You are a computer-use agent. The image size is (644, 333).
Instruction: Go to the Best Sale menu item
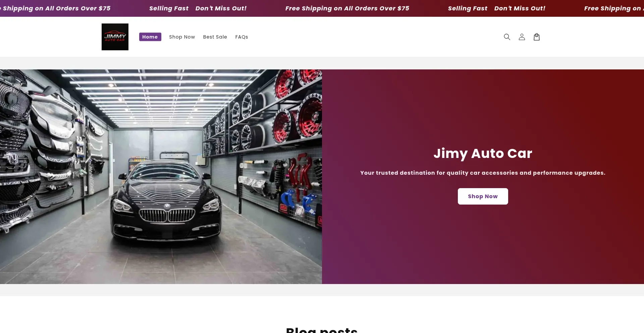click(x=215, y=37)
